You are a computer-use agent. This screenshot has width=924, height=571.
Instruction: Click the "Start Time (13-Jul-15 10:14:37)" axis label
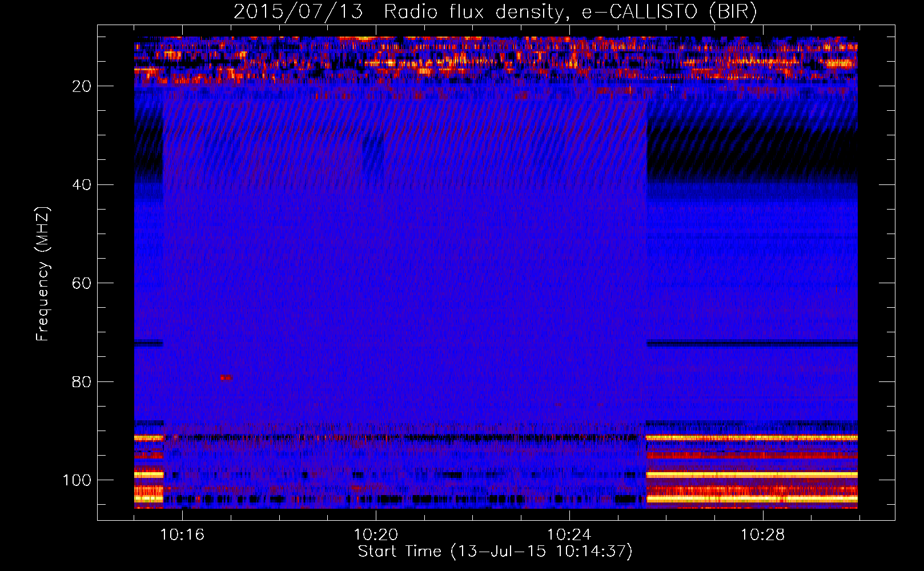click(x=495, y=552)
